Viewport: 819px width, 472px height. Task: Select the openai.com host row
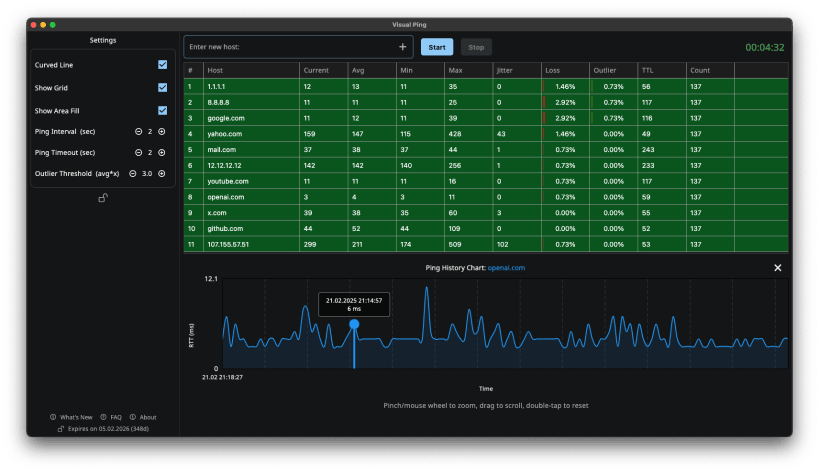point(486,197)
